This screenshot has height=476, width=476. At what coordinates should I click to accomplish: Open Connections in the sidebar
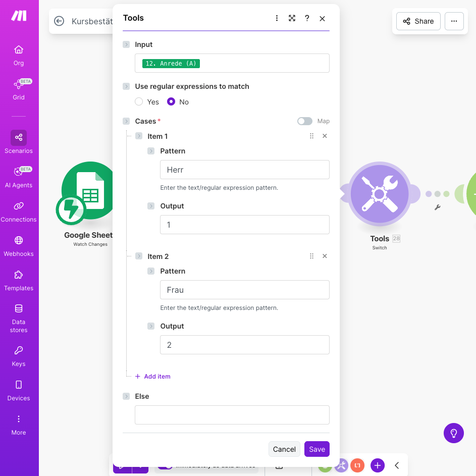[x=19, y=212]
